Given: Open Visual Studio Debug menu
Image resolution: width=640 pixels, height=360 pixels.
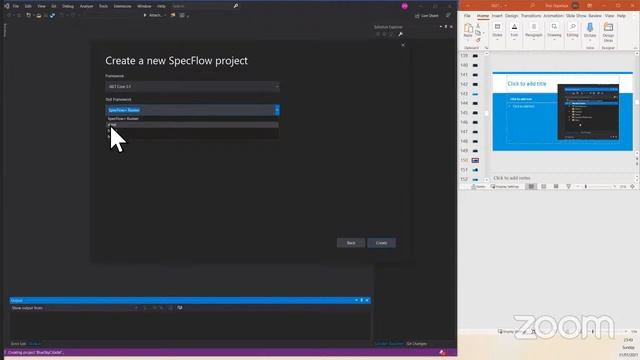Looking at the screenshot, I should [x=68, y=6].
